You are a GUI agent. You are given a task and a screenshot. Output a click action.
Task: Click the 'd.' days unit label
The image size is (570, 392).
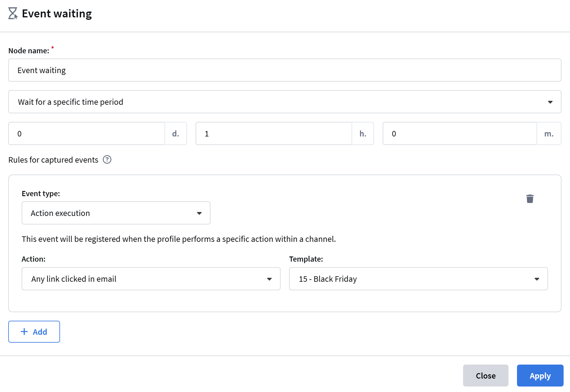[x=175, y=133]
